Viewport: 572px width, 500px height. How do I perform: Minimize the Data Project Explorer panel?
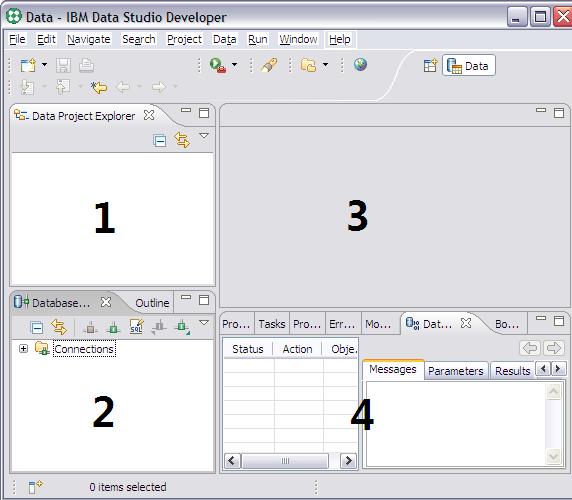click(x=186, y=110)
